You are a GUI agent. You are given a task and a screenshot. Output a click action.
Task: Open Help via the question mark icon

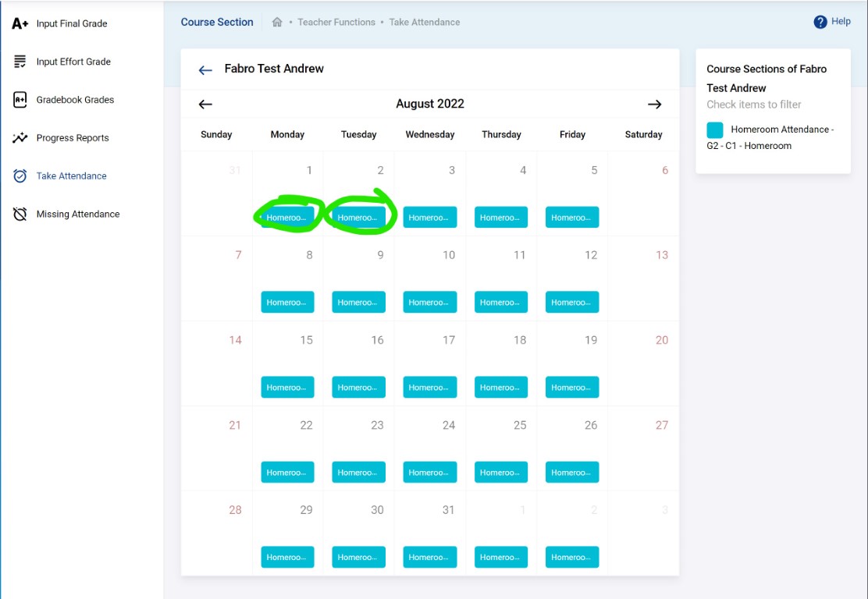tap(819, 21)
